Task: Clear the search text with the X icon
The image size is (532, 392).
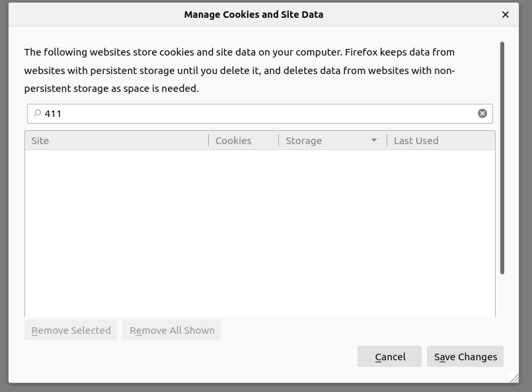Action: (482, 114)
